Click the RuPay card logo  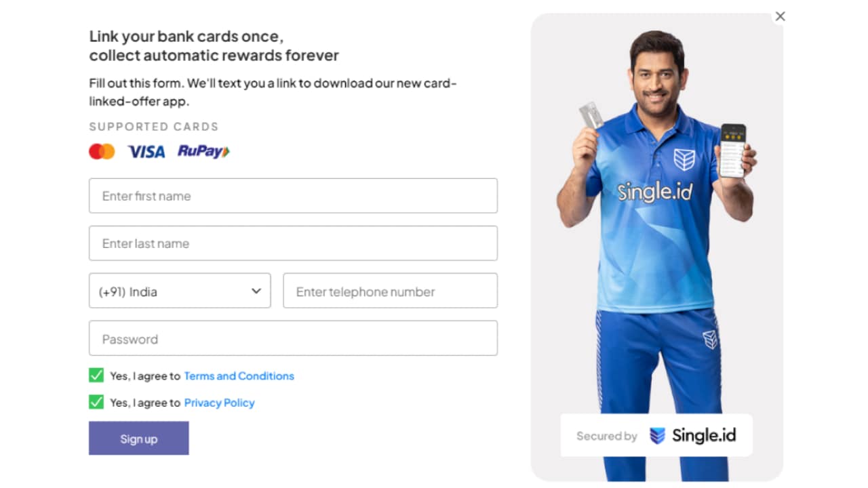coord(203,151)
